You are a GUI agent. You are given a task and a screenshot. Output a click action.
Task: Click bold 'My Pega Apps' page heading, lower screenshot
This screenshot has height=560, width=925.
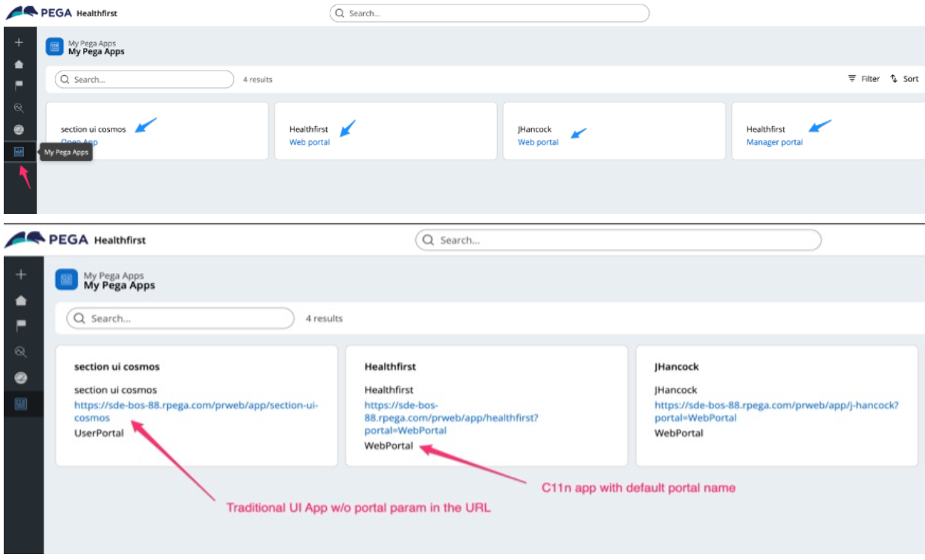[x=120, y=285]
